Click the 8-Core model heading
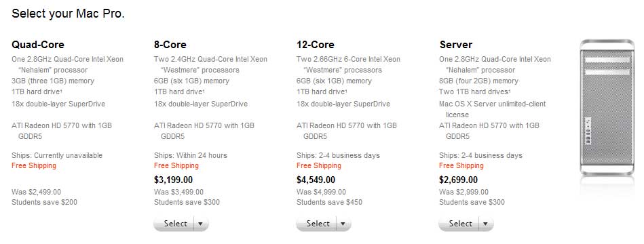This screenshot has width=644, height=244. 170,44
